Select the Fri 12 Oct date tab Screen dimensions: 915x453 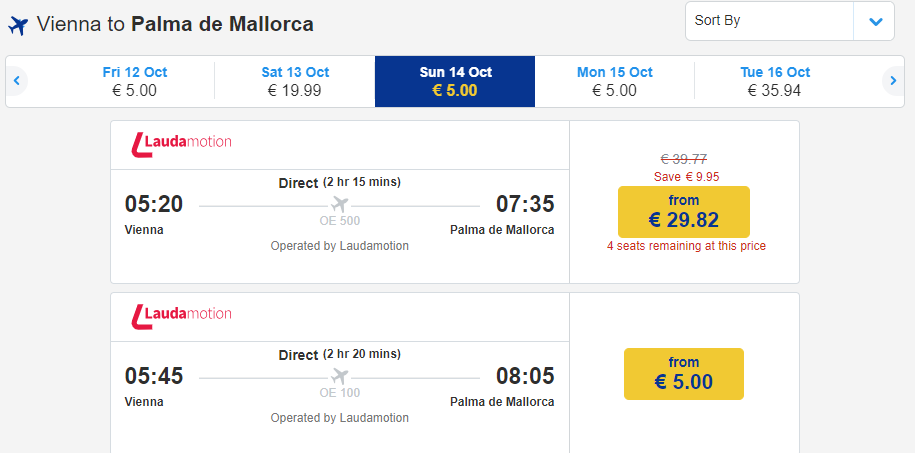click(134, 81)
